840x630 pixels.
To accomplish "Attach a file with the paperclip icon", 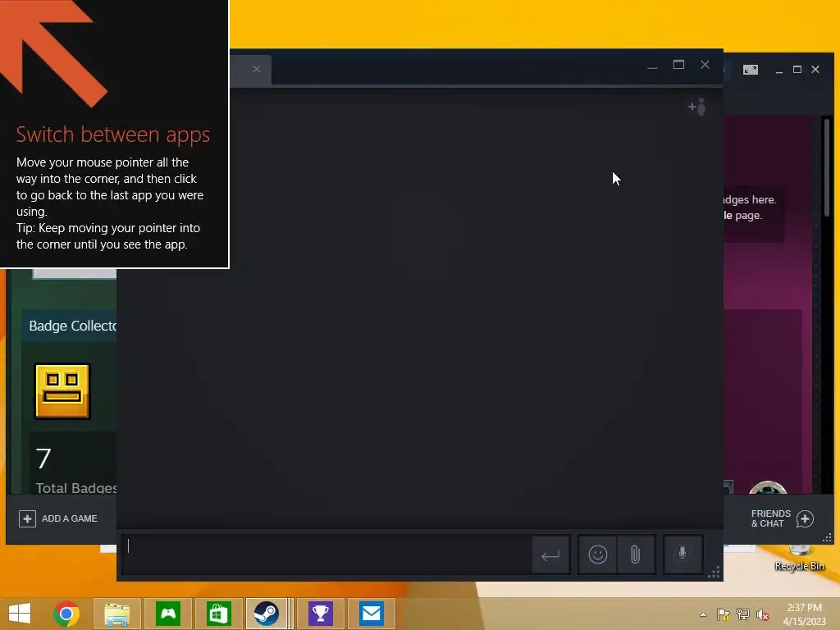I will [x=636, y=555].
